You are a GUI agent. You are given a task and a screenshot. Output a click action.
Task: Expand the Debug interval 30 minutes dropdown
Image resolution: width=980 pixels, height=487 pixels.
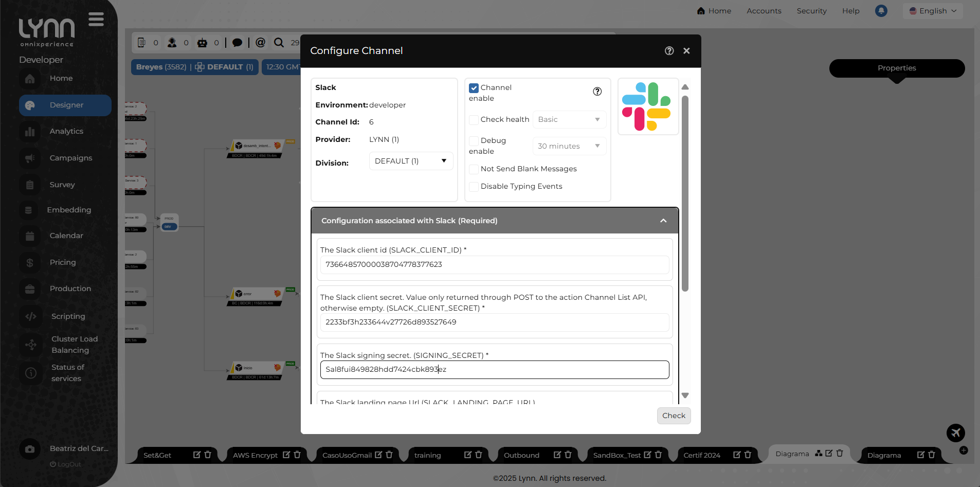click(569, 146)
